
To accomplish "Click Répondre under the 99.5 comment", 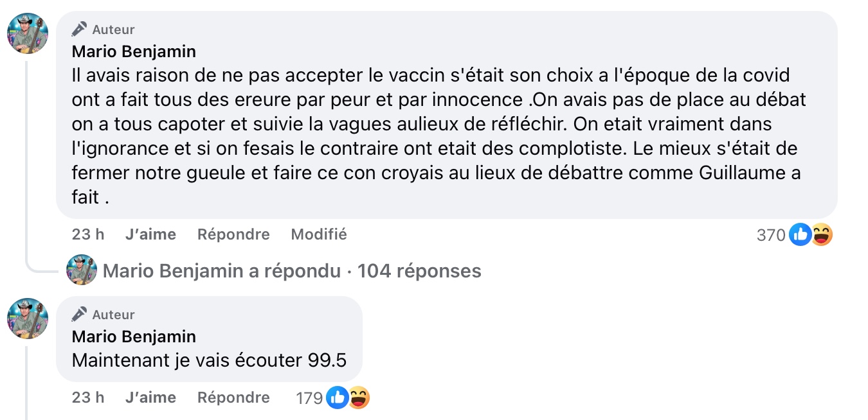I will 233,398.
